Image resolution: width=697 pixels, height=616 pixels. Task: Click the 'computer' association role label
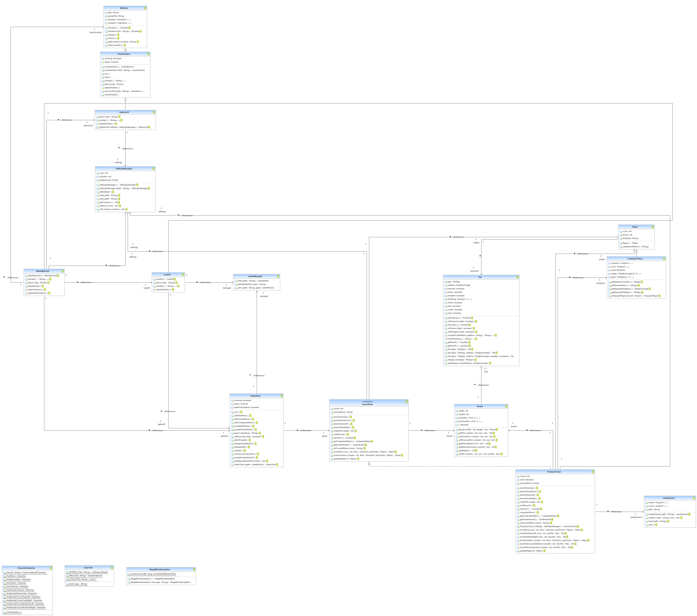coord(601,283)
